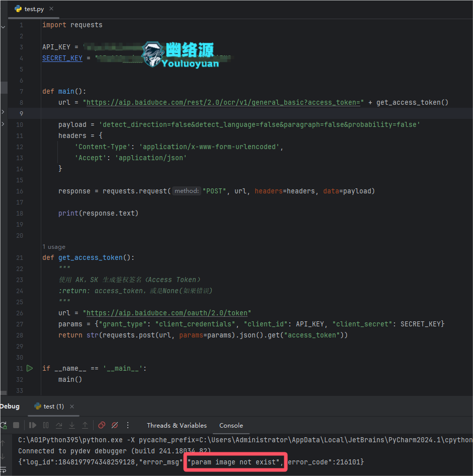Image resolution: width=473 pixels, height=476 pixels.
Task: Mute all breakpoints
Action: tap(115, 426)
